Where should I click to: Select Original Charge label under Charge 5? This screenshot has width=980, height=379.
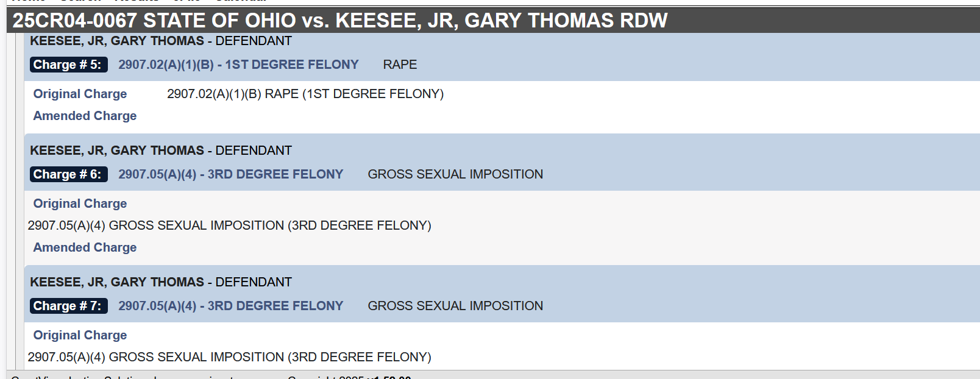pos(80,94)
